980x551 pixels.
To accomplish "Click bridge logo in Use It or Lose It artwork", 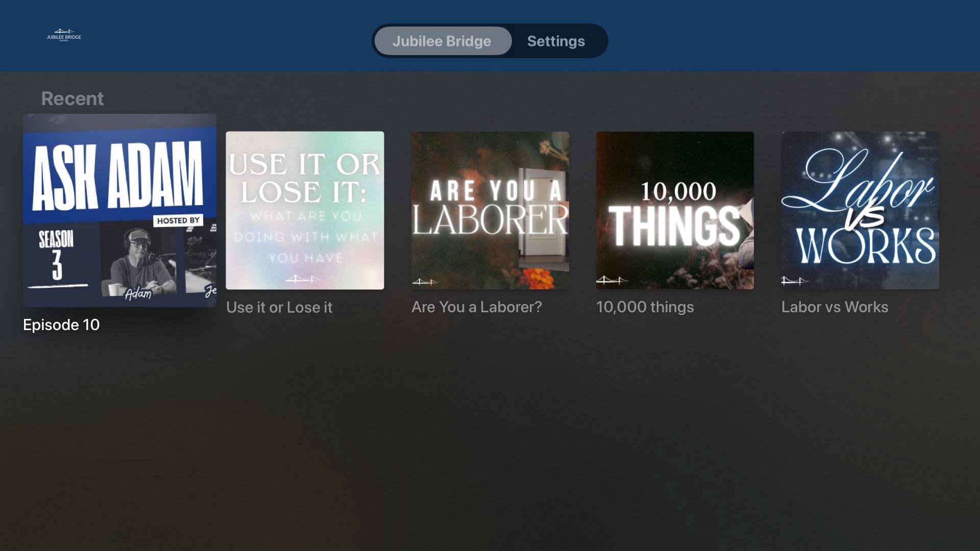I will pos(302,279).
